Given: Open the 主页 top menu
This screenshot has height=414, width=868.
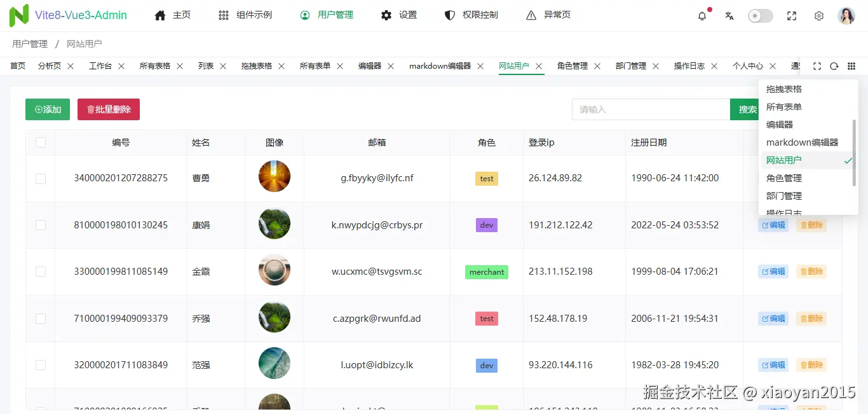Looking at the screenshot, I should pyautogui.click(x=173, y=15).
